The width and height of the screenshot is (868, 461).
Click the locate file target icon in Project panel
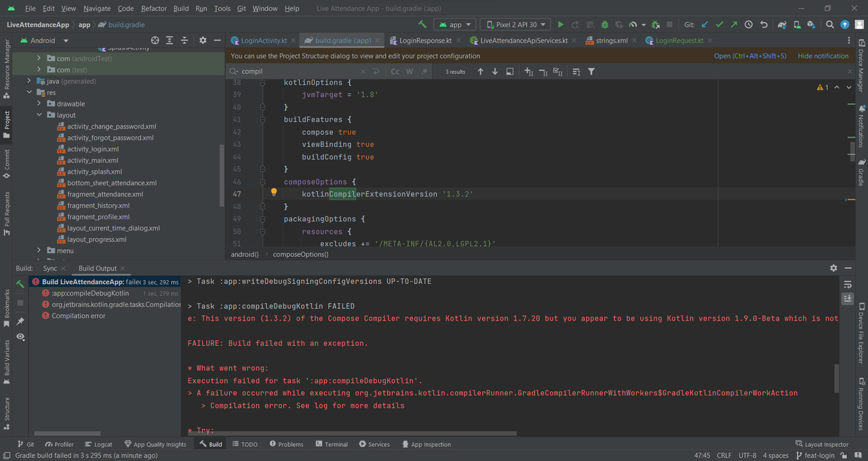[x=155, y=41]
